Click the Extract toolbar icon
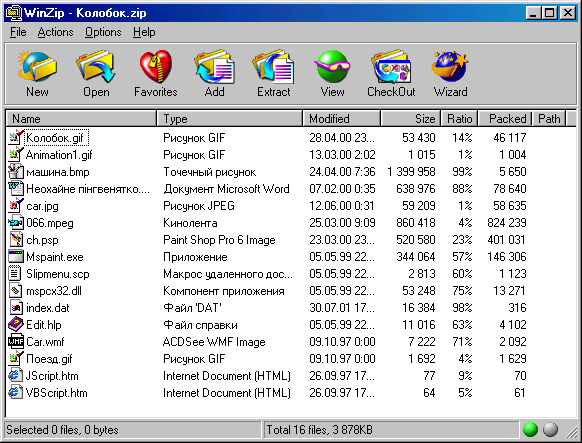 pos(274,73)
